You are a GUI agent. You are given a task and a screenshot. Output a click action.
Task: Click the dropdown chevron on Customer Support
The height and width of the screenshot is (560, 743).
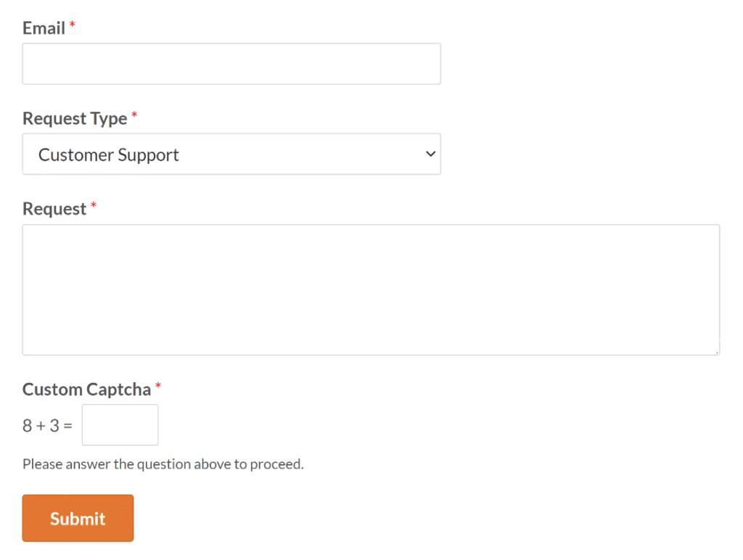pyautogui.click(x=431, y=154)
